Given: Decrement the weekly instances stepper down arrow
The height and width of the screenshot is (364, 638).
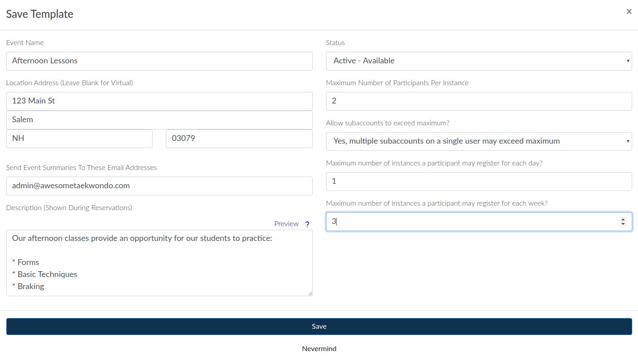Looking at the screenshot, I should click(623, 224).
